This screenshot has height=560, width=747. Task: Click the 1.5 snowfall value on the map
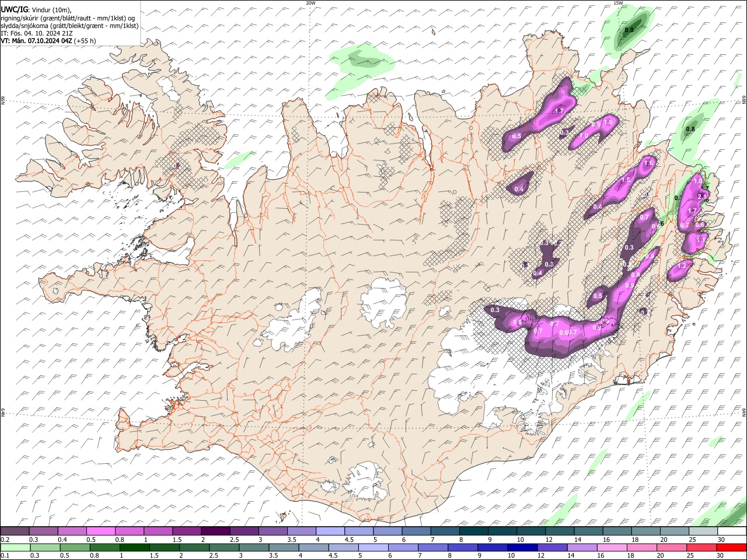click(x=626, y=180)
